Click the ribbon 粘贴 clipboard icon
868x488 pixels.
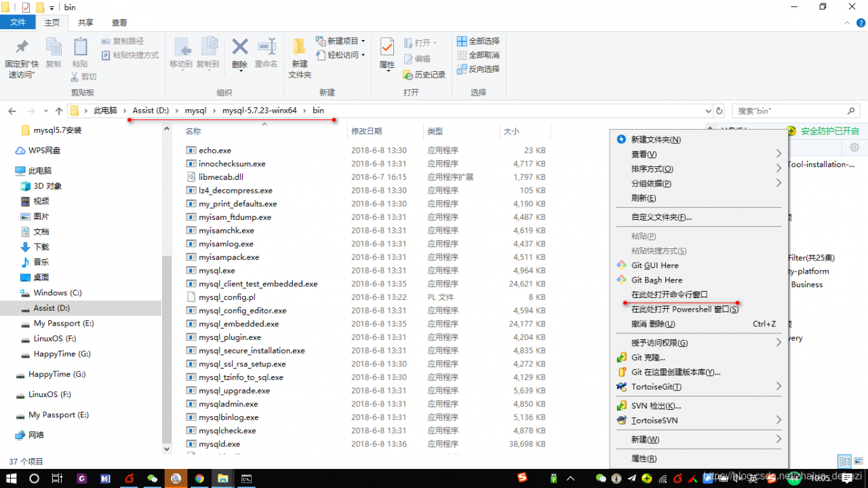coord(80,47)
